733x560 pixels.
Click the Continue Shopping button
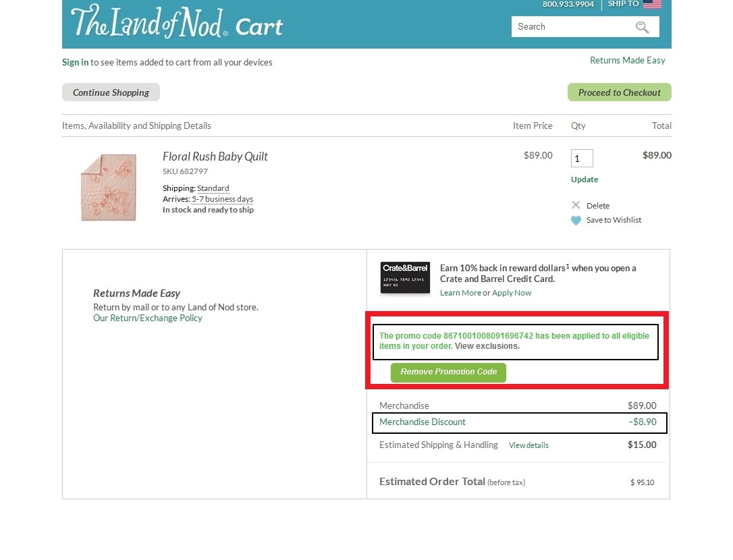[111, 92]
